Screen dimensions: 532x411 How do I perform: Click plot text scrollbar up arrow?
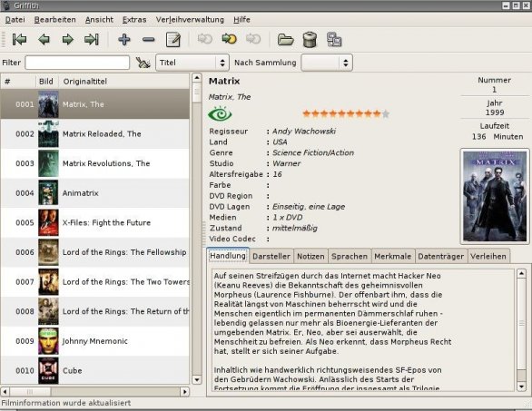click(521, 274)
